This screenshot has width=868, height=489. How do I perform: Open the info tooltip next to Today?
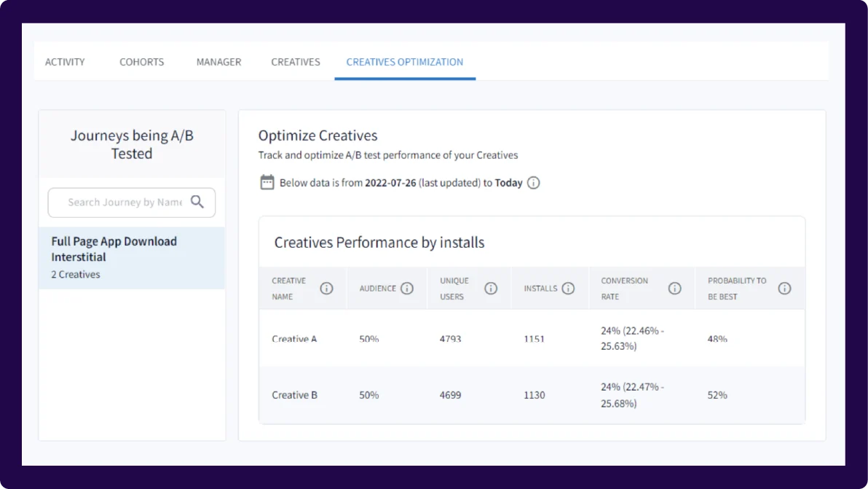pos(533,182)
